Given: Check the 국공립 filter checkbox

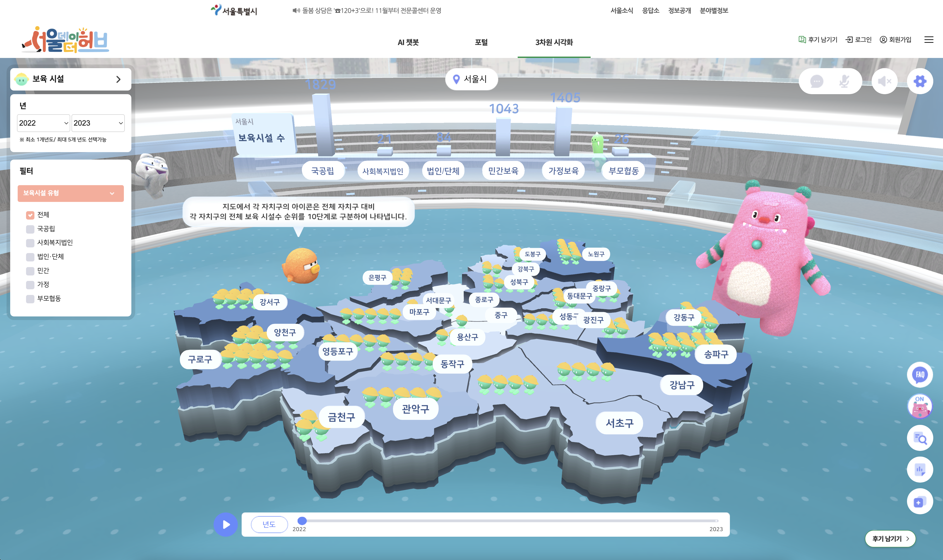Looking at the screenshot, I should point(30,229).
